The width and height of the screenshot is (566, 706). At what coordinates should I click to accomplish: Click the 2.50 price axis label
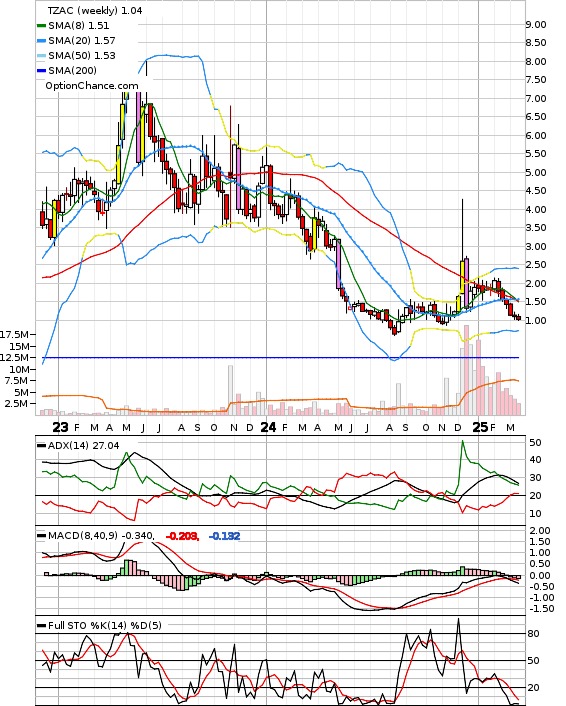tap(536, 265)
